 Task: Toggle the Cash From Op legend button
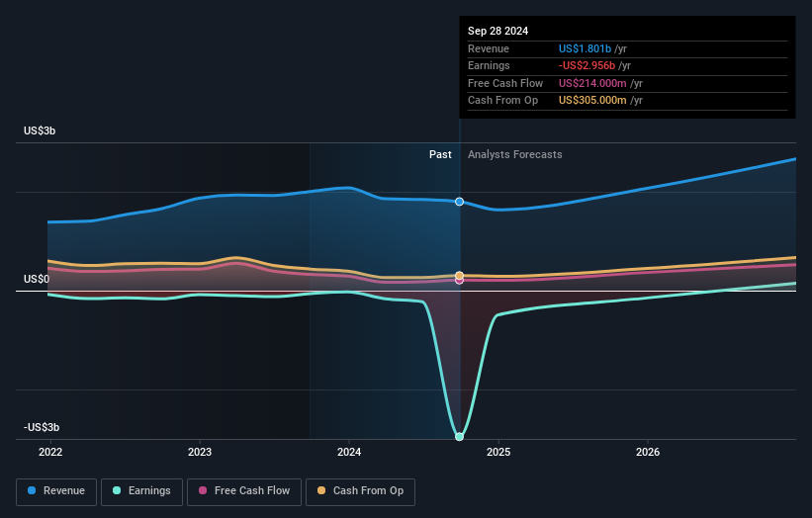click(360, 491)
